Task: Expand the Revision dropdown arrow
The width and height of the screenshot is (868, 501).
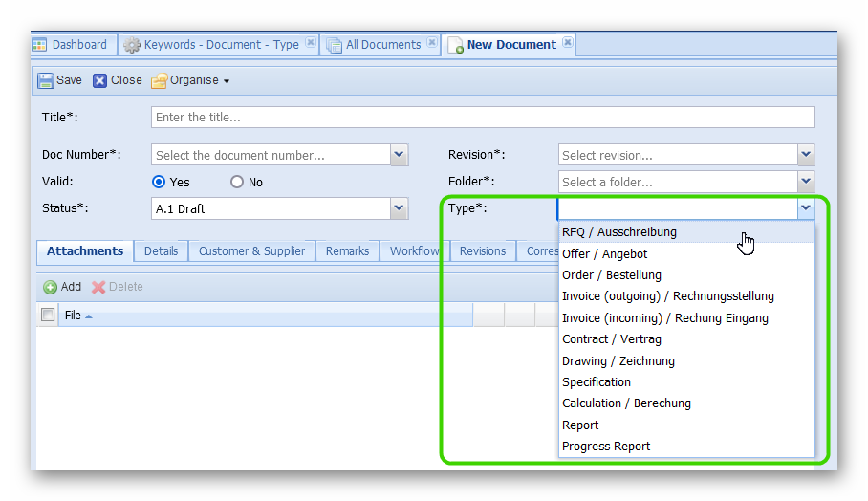Action: pos(806,155)
